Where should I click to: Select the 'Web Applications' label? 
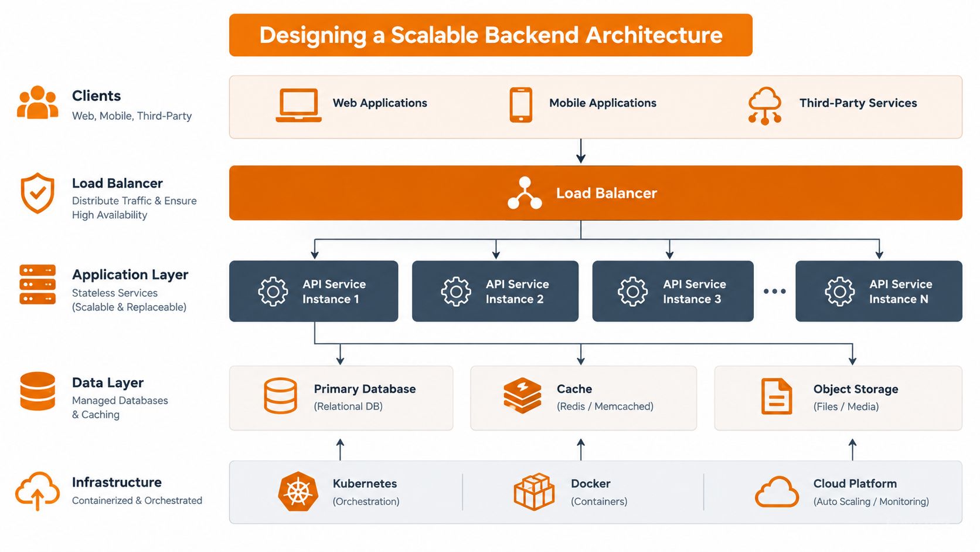pyautogui.click(x=380, y=103)
